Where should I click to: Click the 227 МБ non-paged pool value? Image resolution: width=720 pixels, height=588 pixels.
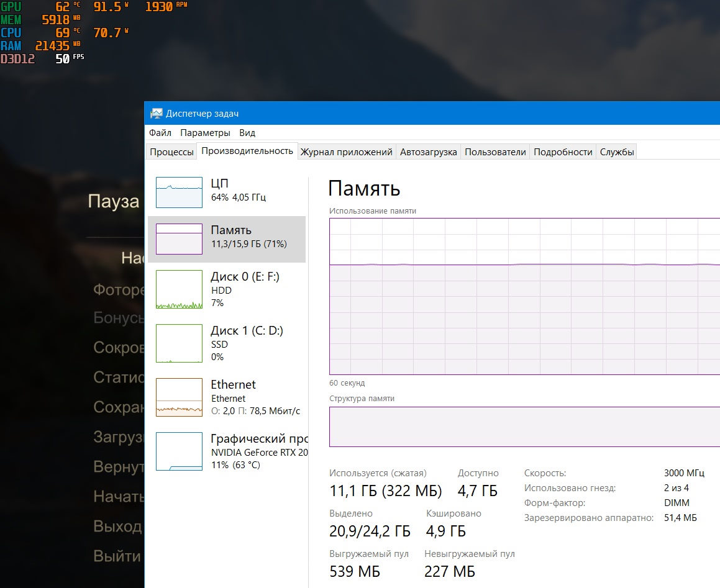(450, 571)
